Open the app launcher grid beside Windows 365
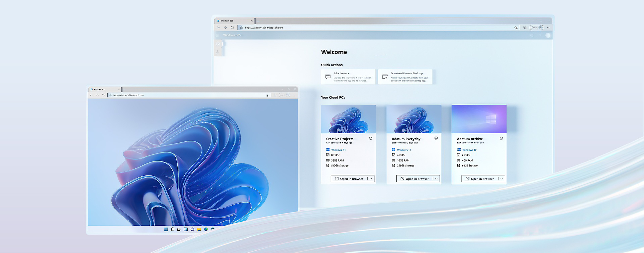 218,35
